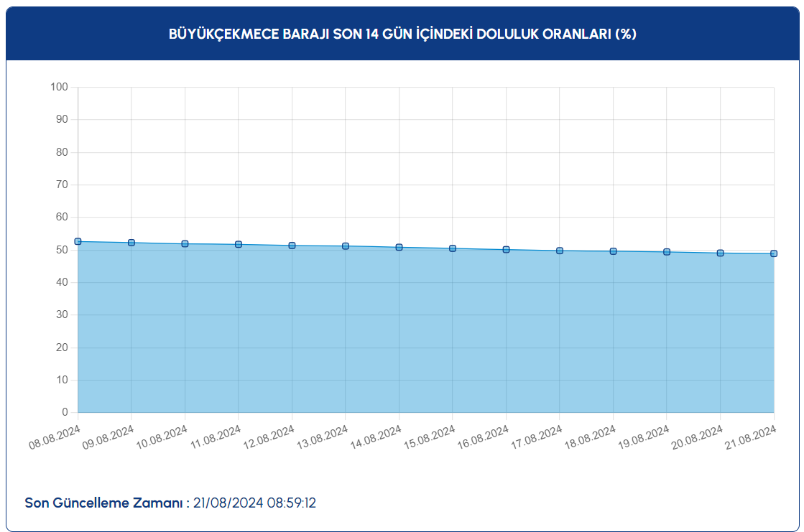
Task: Pick the data point for 13.08.2024
Action: 346,246
